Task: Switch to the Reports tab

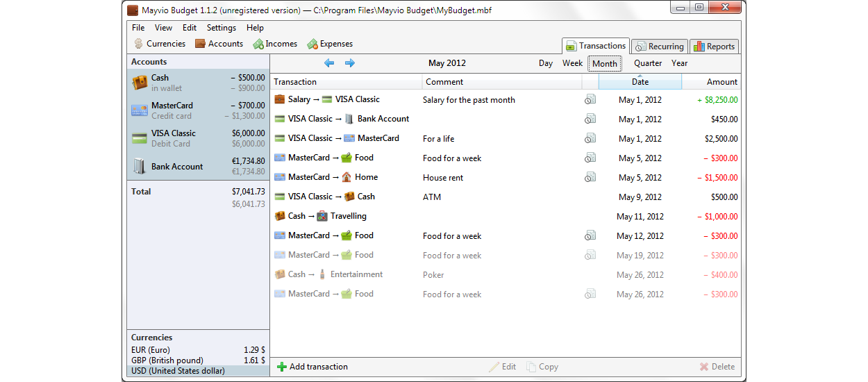Action: click(713, 47)
